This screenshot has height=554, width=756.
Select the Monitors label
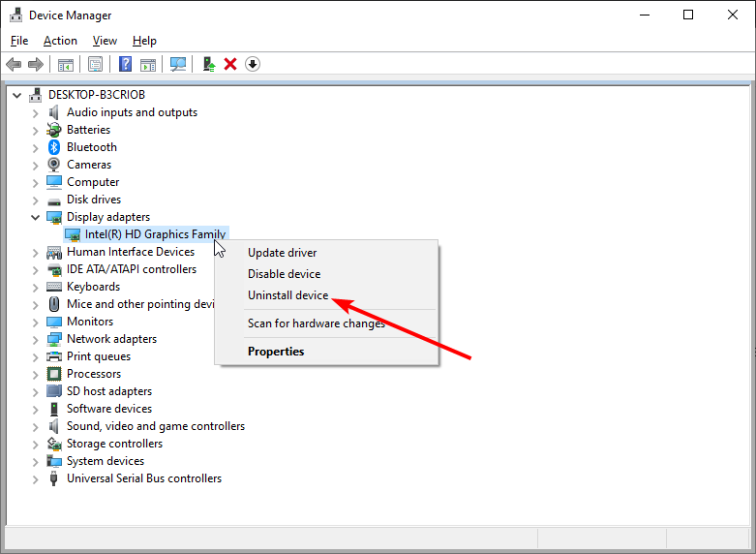[x=90, y=322]
